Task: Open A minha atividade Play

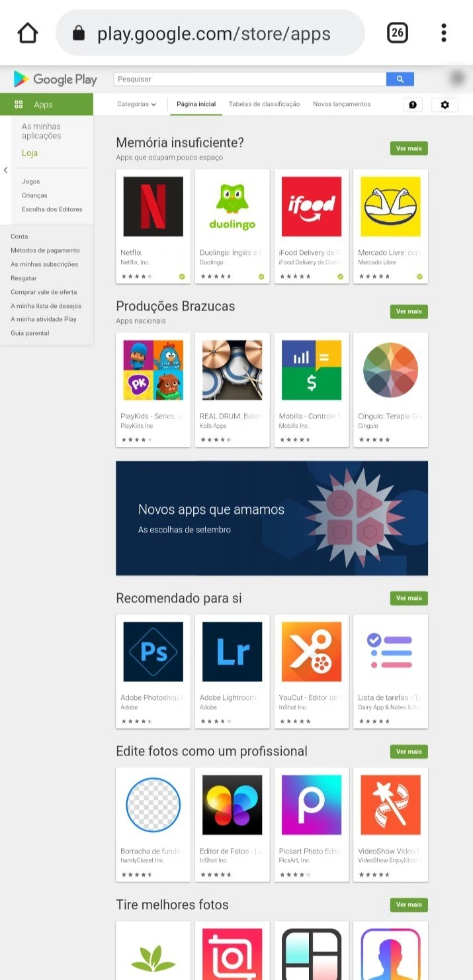Action: 44,319
